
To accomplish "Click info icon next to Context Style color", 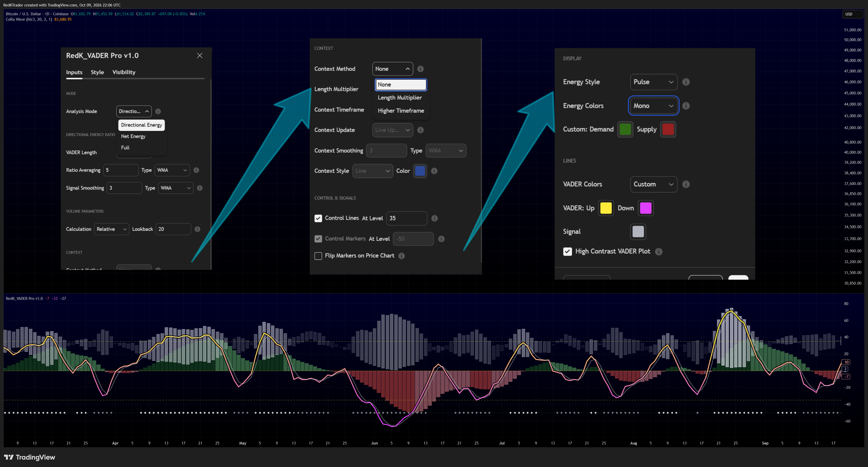I will [434, 171].
